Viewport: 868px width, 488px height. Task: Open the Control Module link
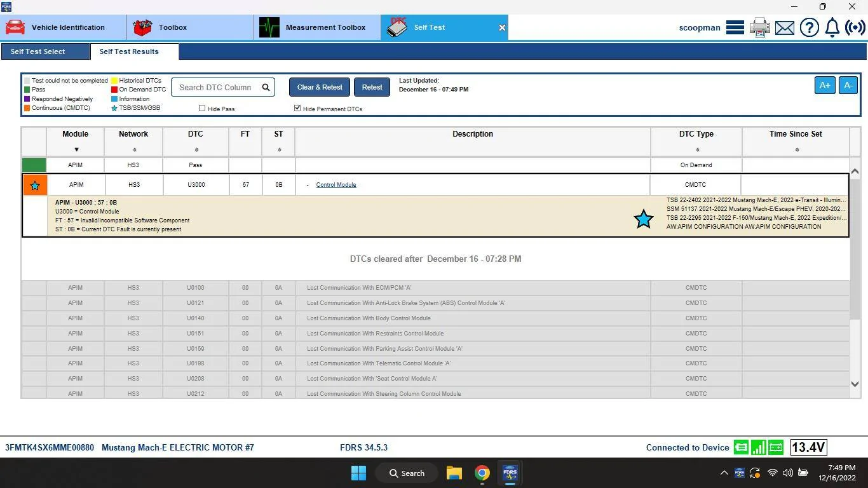336,185
